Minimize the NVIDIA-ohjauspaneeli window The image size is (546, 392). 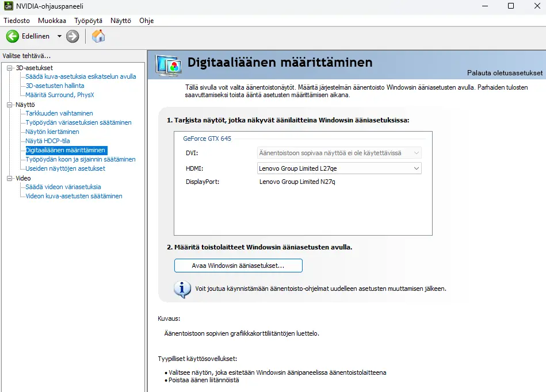(484, 6)
